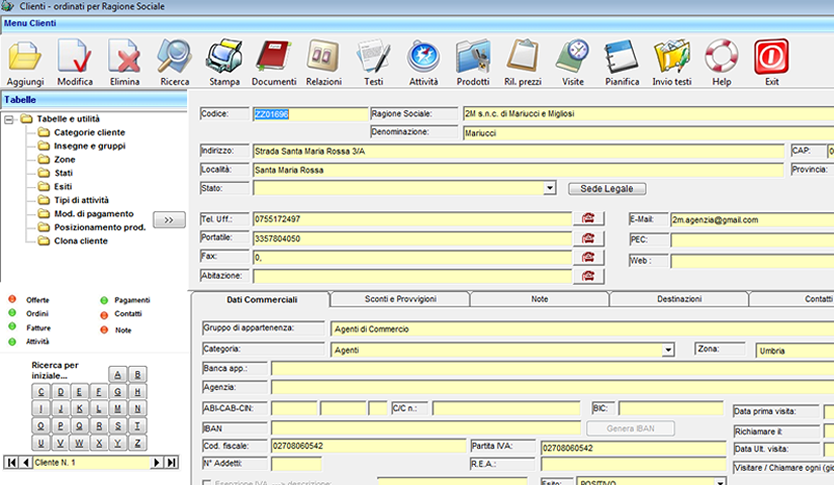Click the Invio testi icon

tap(672, 56)
